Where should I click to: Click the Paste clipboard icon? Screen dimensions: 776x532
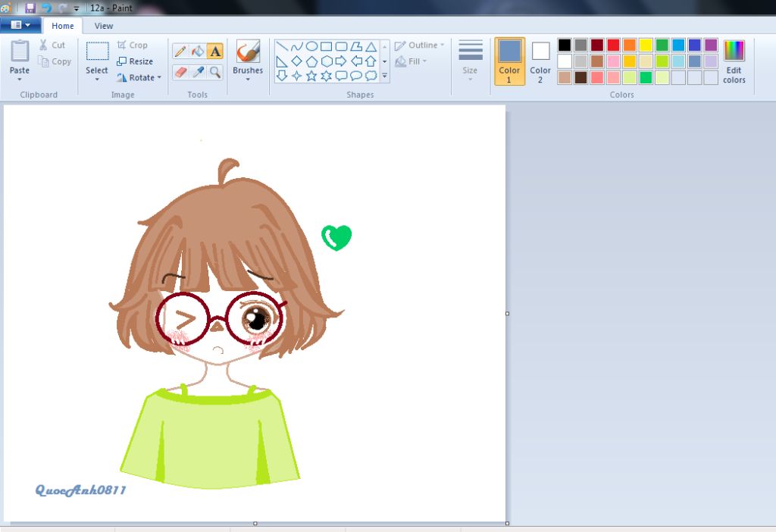pyautogui.click(x=20, y=51)
